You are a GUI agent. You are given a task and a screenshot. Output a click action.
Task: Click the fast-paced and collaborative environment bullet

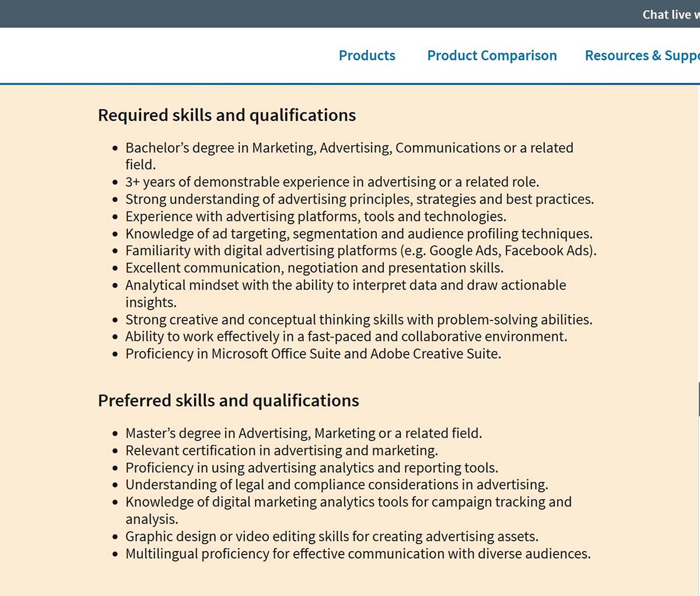click(346, 337)
